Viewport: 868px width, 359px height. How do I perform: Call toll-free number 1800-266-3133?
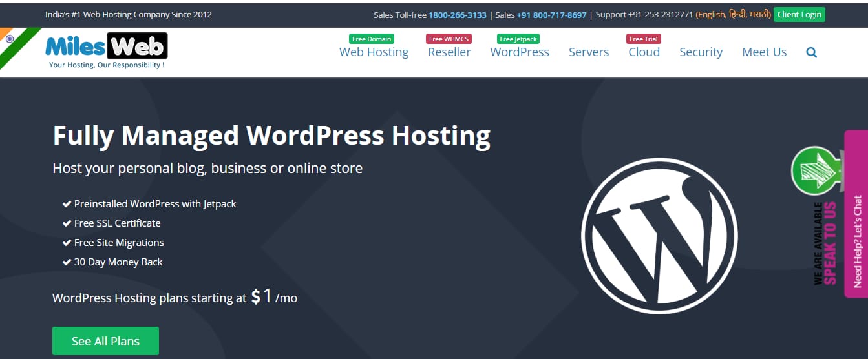click(457, 15)
